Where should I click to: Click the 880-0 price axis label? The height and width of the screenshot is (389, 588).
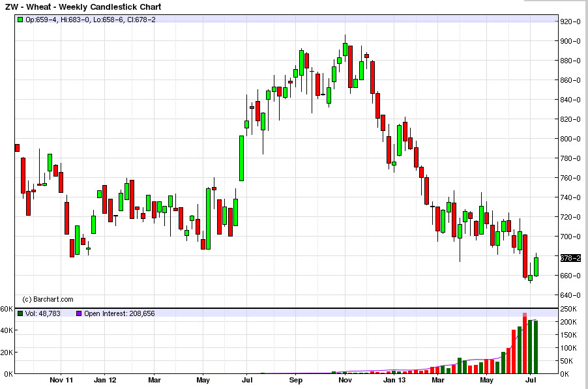pos(570,61)
